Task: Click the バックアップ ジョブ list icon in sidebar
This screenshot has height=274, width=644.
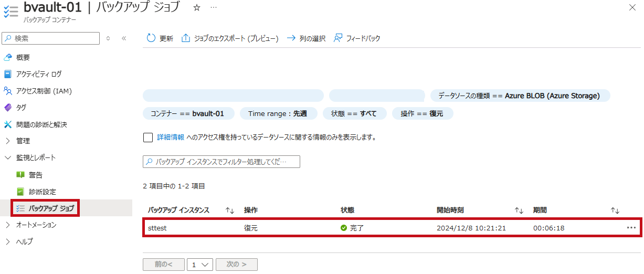Action: pos(20,208)
